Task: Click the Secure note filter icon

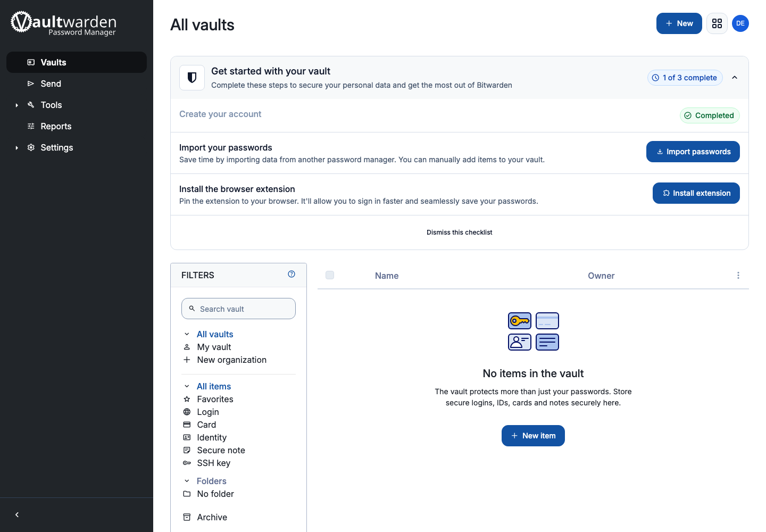Action: point(187,450)
